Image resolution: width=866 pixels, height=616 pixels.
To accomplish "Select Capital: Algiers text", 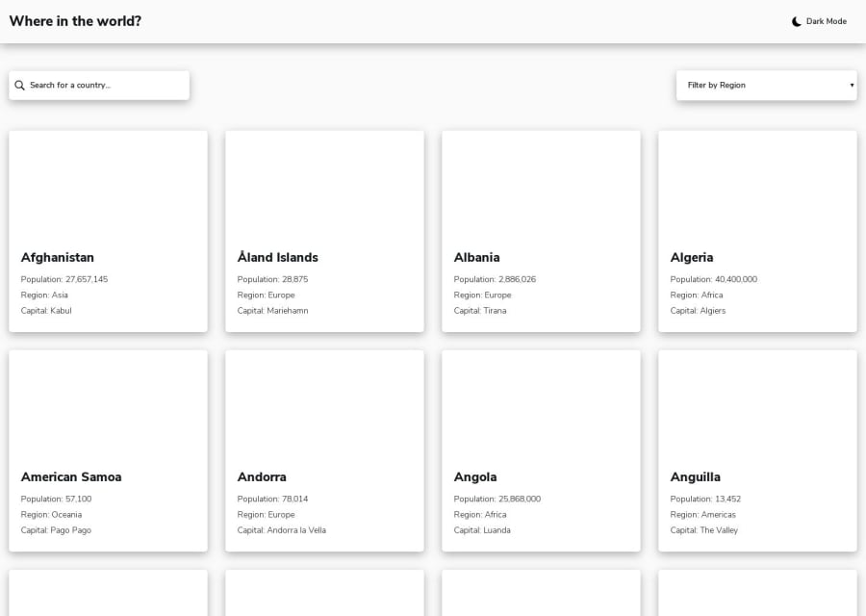I will (x=699, y=311).
